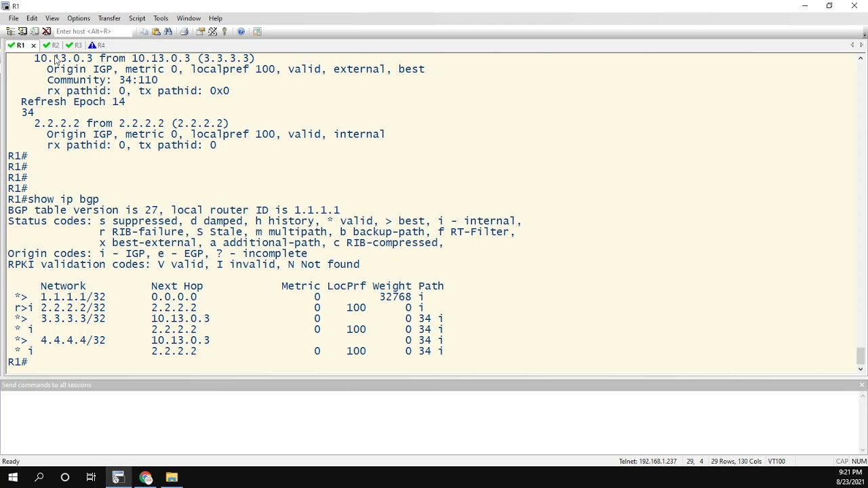Screen dimensions: 868x488
Task: Open the View menu
Action: tap(52, 18)
